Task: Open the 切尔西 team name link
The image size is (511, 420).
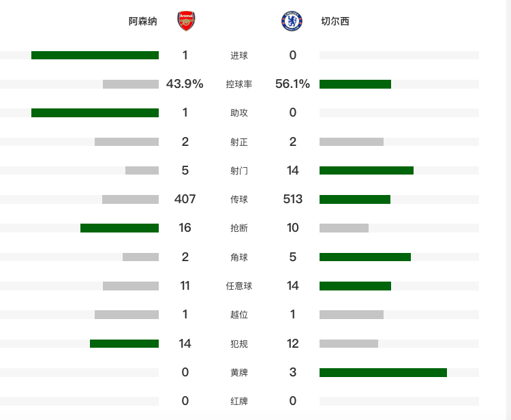Action: pos(335,21)
